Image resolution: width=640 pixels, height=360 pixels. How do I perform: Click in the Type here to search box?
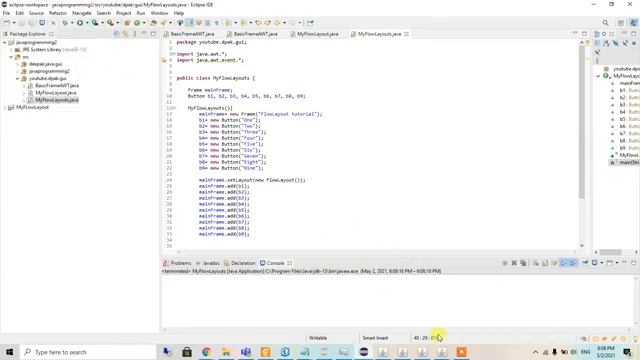point(88,352)
